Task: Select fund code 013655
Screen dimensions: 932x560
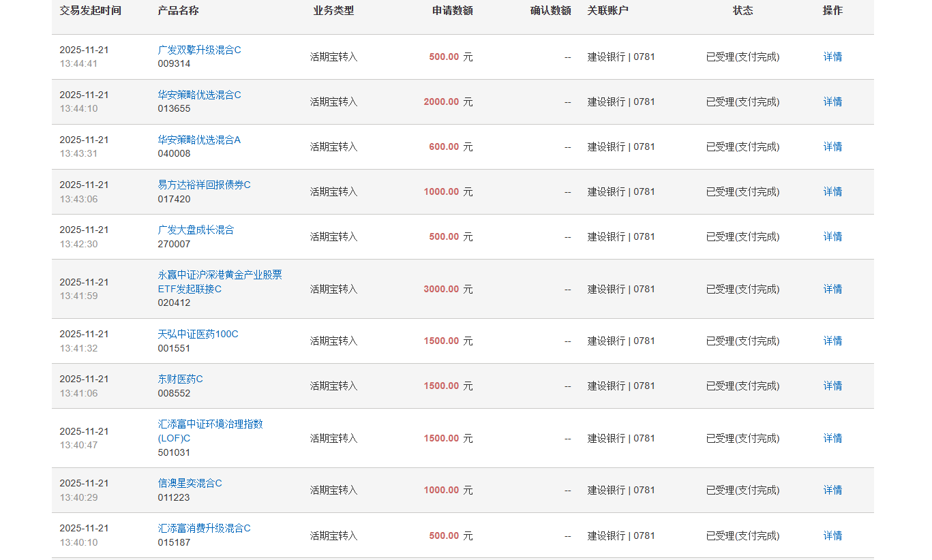Action: click(x=174, y=108)
